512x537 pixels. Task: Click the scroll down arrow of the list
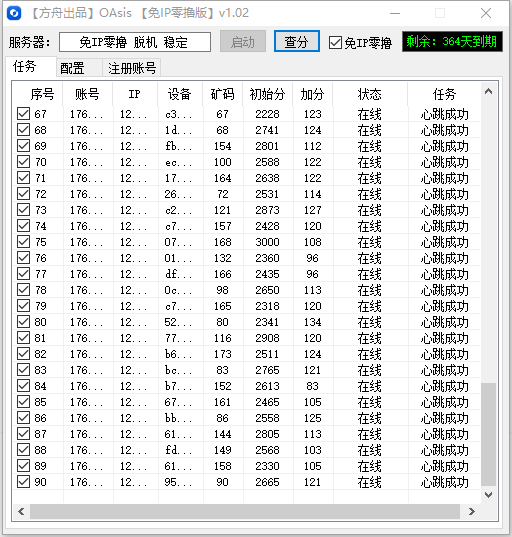tap(489, 495)
